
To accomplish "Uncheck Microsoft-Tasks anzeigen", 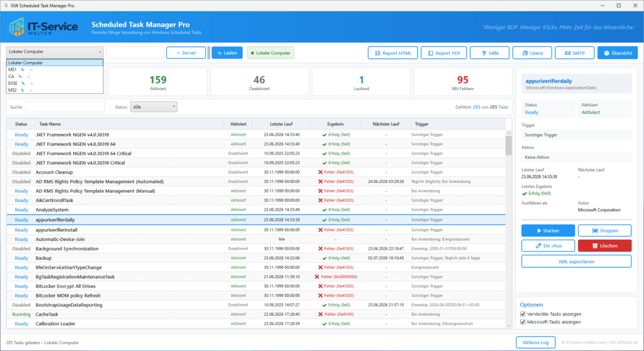I will pos(523,322).
